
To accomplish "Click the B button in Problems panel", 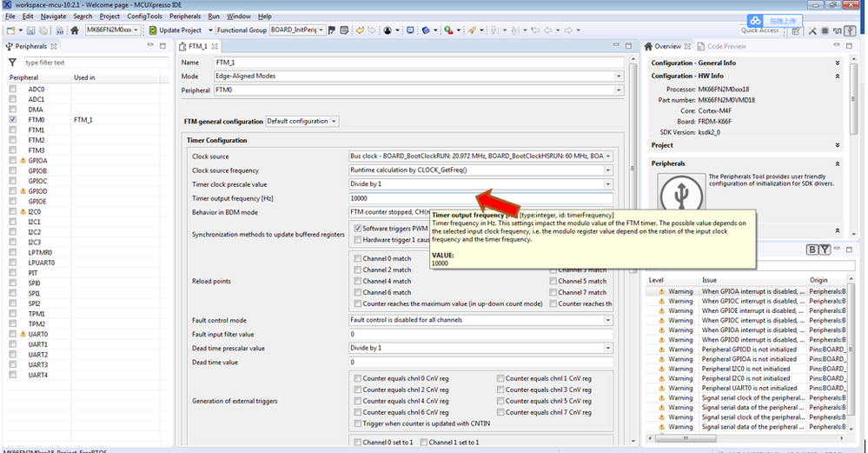I will click(x=812, y=250).
